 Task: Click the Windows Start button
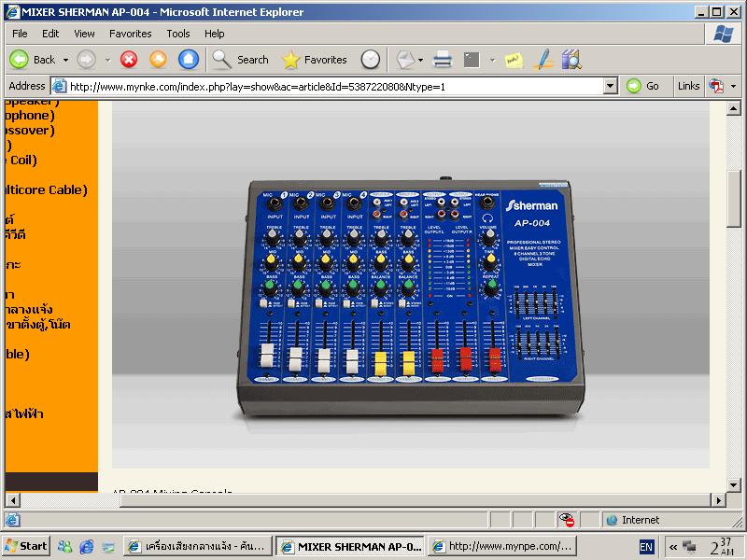26,546
